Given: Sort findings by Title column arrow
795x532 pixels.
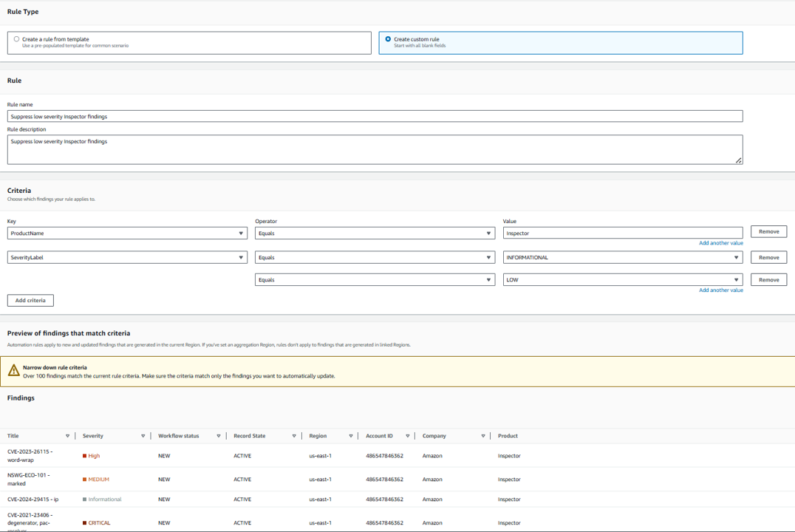Looking at the screenshot, I should click(67, 436).
